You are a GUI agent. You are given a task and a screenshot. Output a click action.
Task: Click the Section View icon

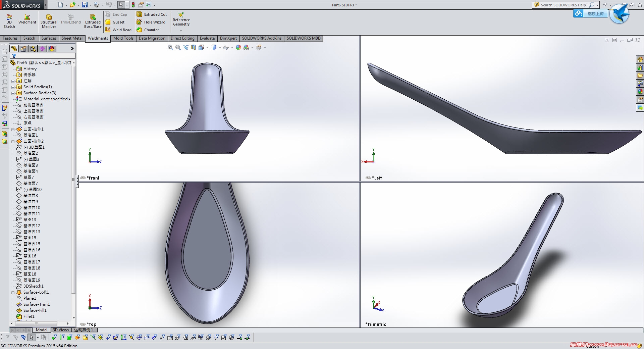point(194,48)
